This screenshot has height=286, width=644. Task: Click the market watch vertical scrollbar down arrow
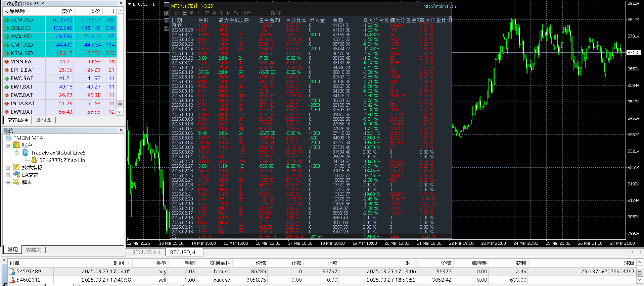click(120, 112)
